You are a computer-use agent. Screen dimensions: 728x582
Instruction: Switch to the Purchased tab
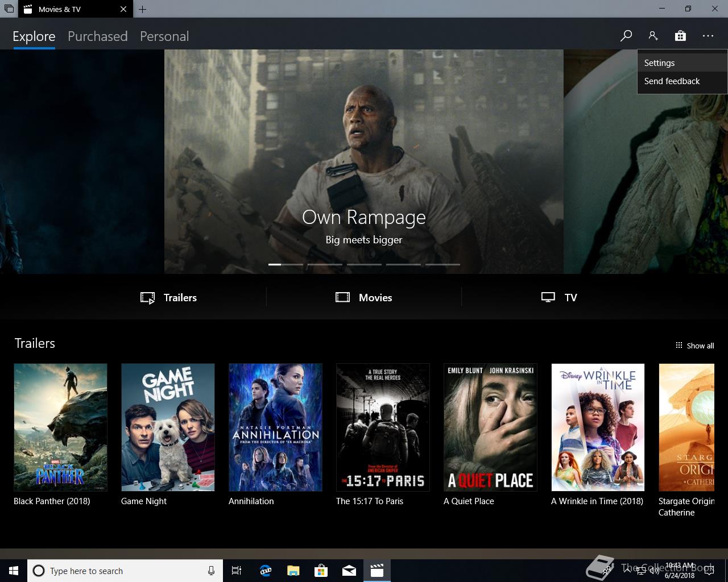(x=98, y=36)
